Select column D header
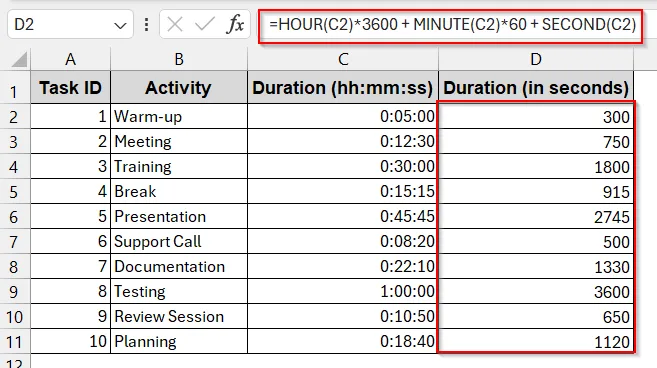The width and height of the screenshot is (657, 368). tap(536, 59)
